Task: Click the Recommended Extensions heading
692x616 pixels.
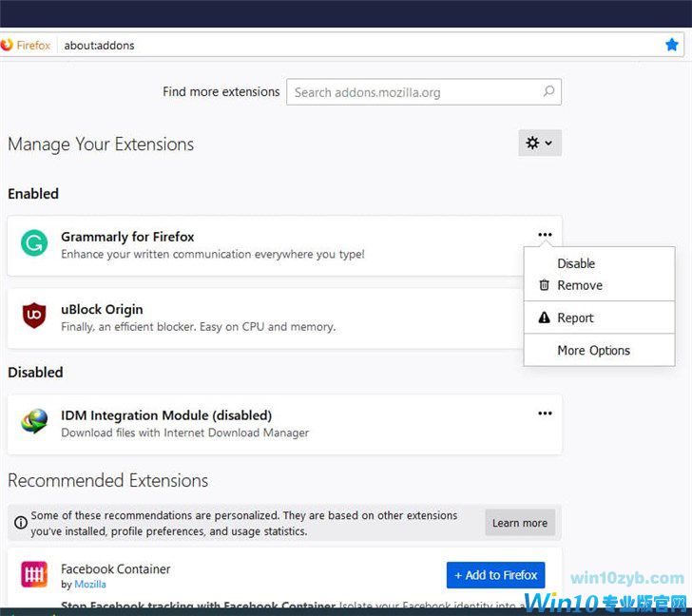Action: click(x=107, y=480)
